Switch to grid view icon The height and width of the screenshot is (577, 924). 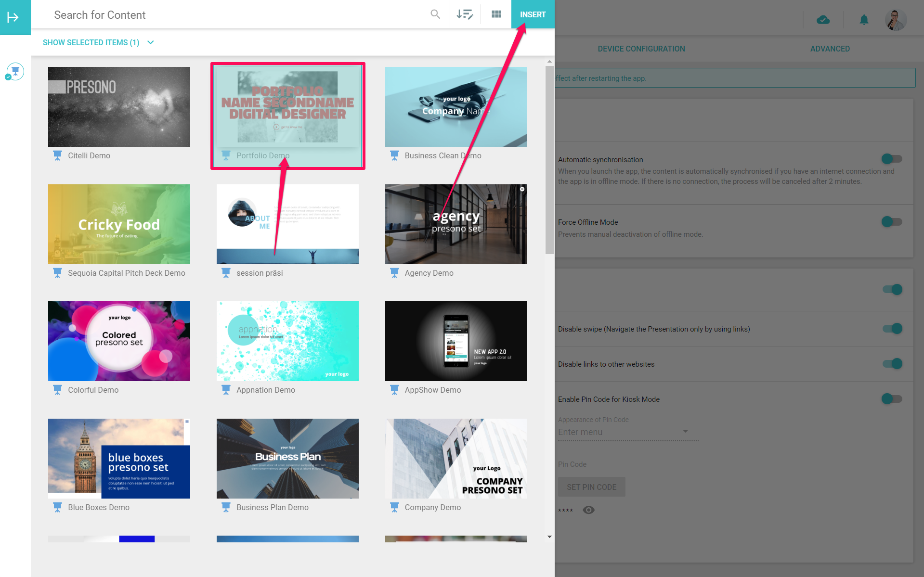click(496, 14)
